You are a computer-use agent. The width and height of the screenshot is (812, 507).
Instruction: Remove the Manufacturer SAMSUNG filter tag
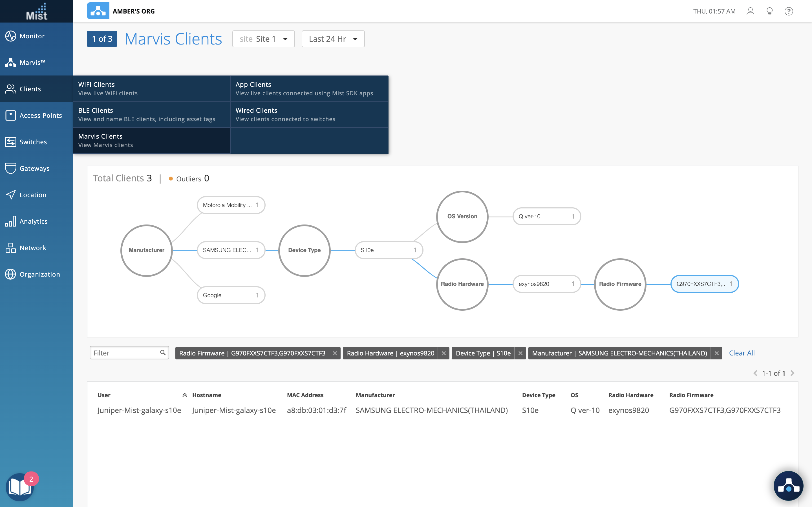(x=716, y=353)
